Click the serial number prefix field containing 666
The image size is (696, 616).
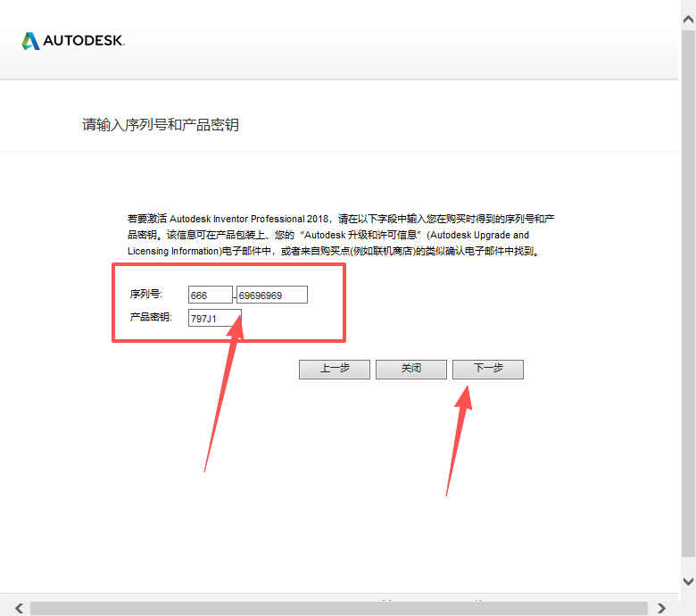(211, 295)
